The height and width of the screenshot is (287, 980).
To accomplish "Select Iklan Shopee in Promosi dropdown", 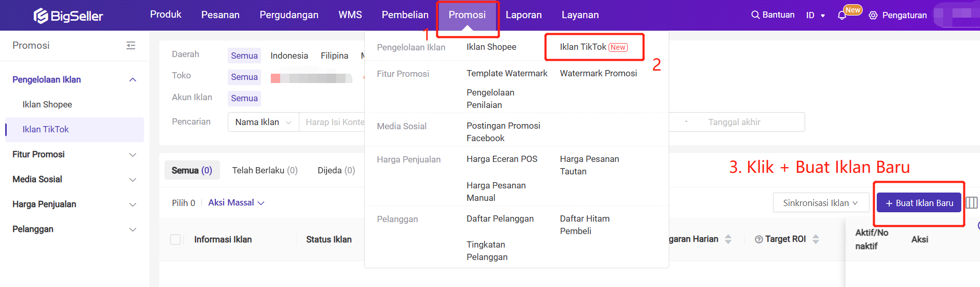I will coord(491,47).
